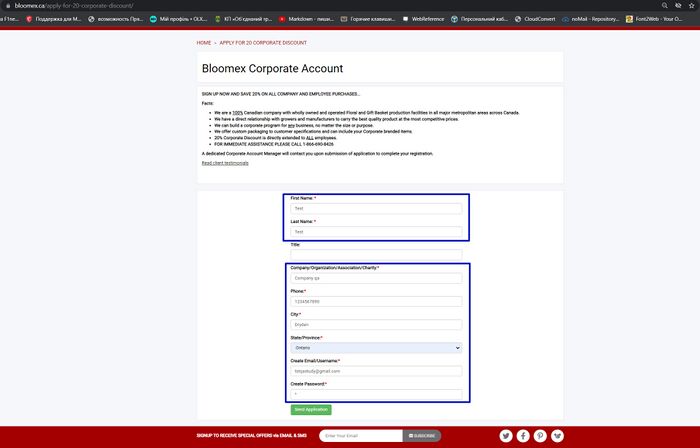Image resolution: width=700 pixels, height=448 pixels.
Task: Focus the First Name input field
Action: [376, 208]
